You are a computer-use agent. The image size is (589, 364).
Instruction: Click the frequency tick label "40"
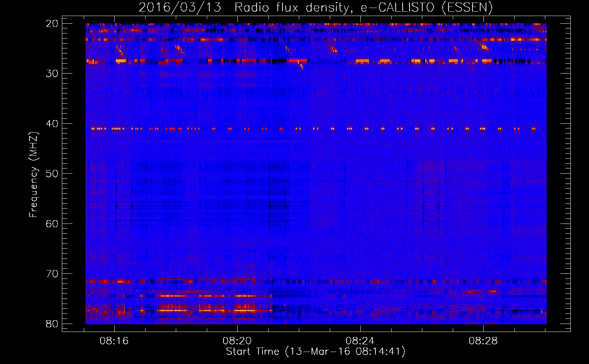(x=52, y=124)
